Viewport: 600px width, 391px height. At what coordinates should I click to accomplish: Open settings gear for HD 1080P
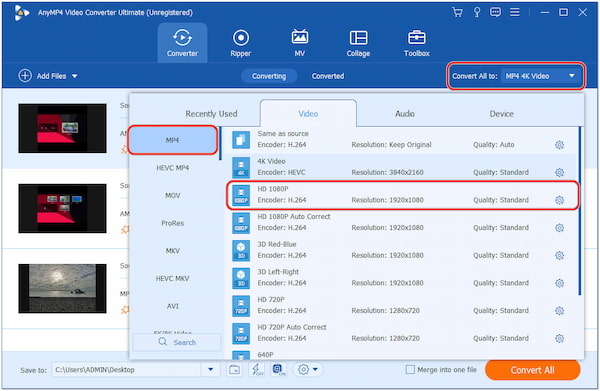coord(559,200)
